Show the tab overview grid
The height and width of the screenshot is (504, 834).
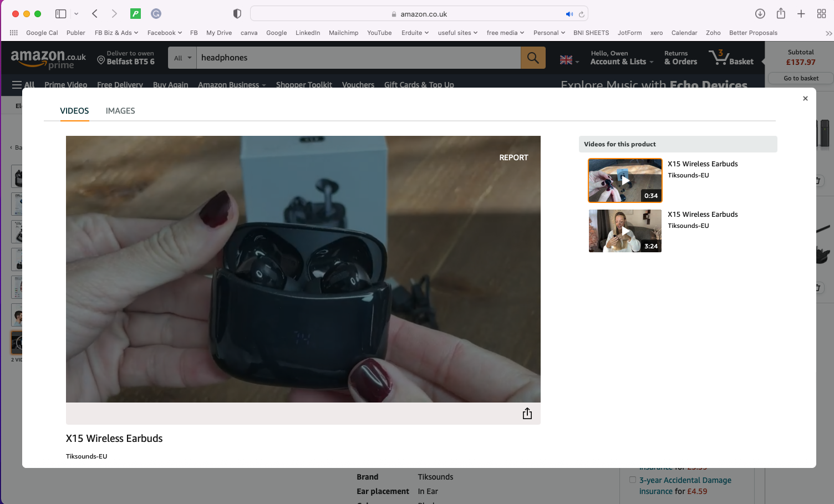(822, 14)
